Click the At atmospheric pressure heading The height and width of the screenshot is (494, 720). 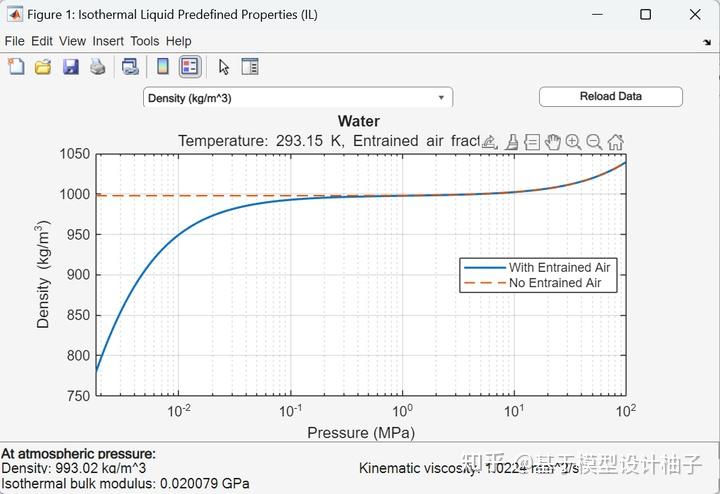(78, 454)
